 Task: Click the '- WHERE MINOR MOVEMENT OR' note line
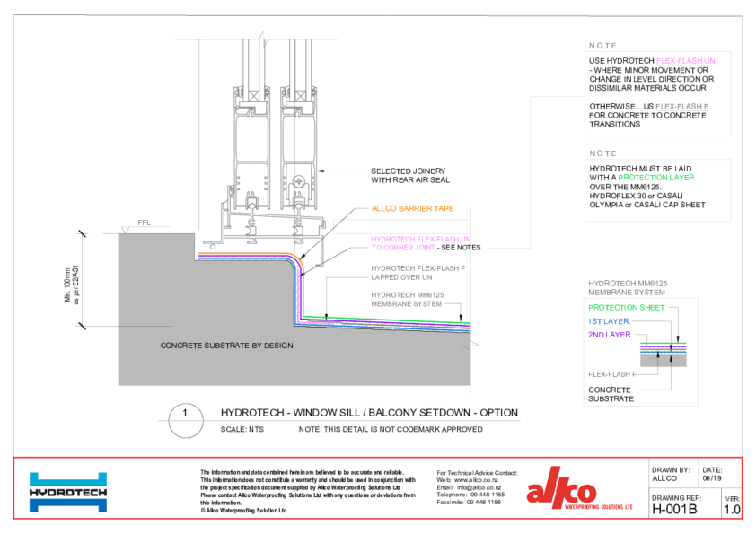coord(648,70)
